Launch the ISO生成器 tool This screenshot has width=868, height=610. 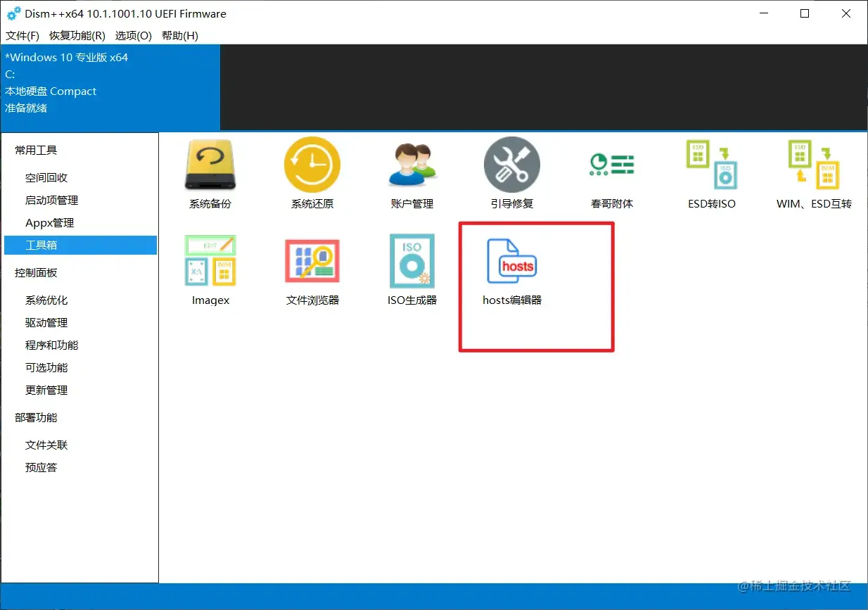tap(412, 261)
